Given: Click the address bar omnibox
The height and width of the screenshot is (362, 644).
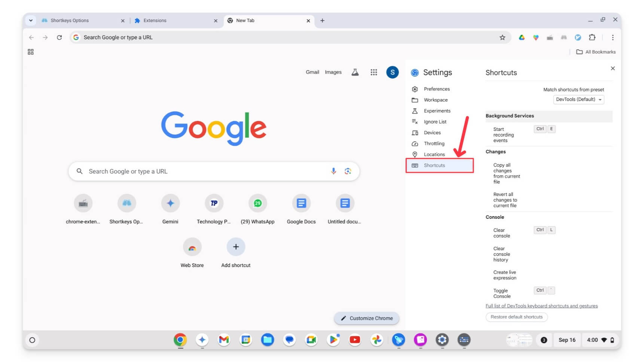Looking at the screenshot, I should pos(290,37).
